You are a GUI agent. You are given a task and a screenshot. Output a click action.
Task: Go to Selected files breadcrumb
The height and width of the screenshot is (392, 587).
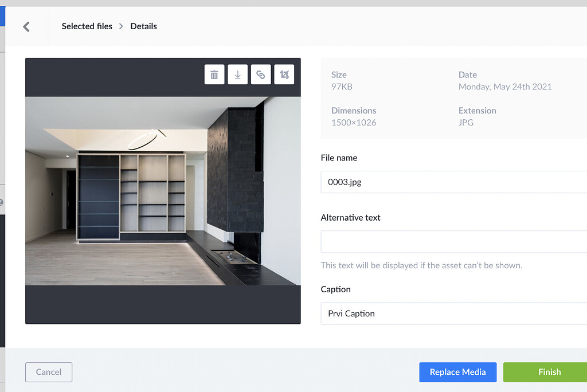tap(87, 26)
